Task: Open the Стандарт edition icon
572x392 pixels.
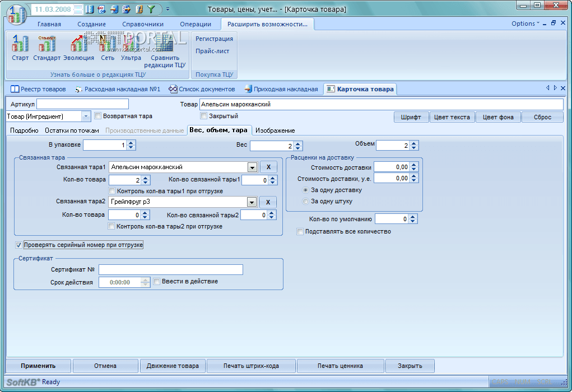Action: tap(46, 48)
